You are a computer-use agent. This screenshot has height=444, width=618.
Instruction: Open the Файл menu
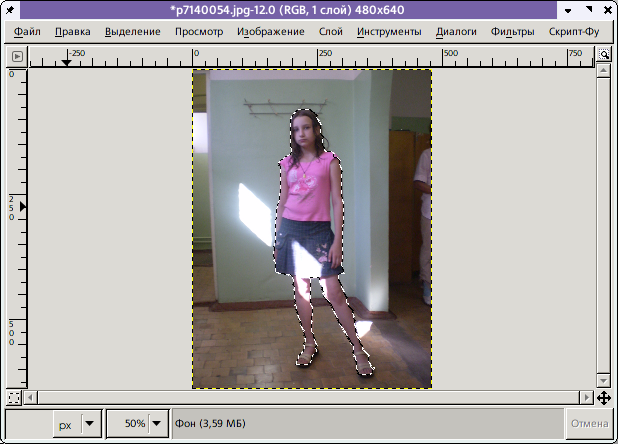27,32
